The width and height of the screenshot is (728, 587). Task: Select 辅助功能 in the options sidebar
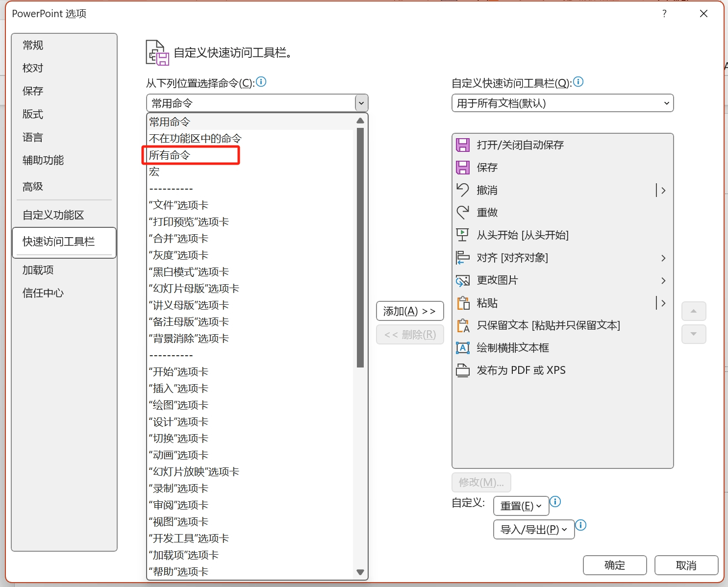tap(64, 160)
